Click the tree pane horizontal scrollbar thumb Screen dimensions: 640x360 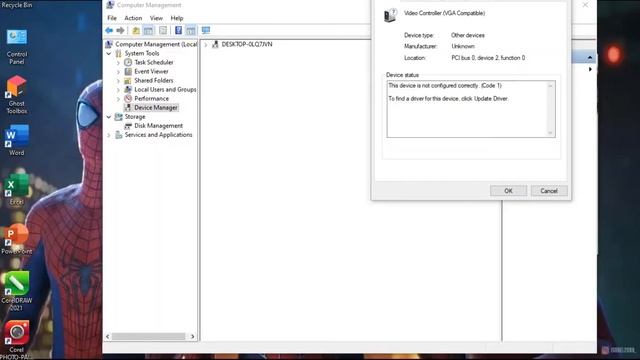point(149,336)
